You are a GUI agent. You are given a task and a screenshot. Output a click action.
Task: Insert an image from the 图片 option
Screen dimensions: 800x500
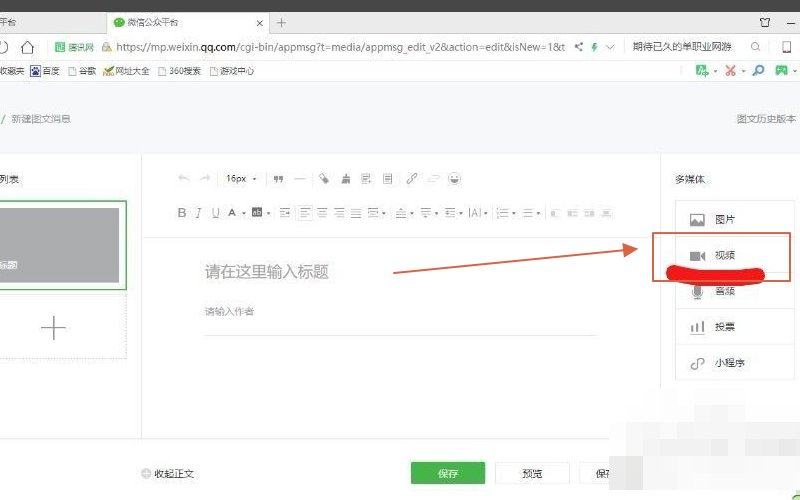point(734,219)
